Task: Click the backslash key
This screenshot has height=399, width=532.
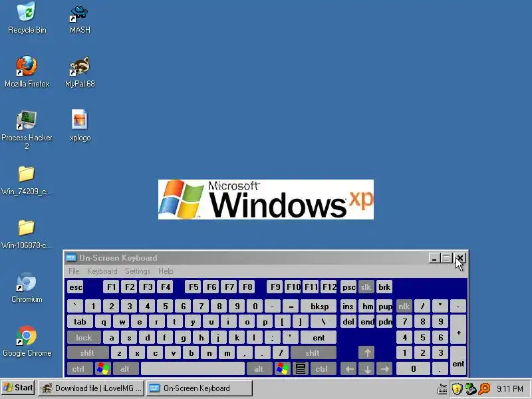Action: point(323,322)
